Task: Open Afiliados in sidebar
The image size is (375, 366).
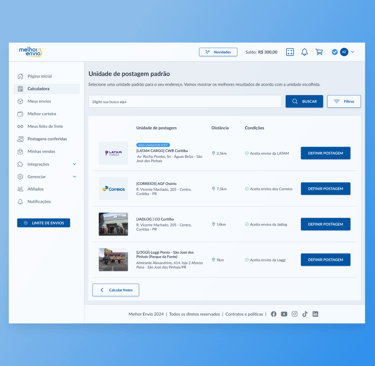Action: point(46,189)
